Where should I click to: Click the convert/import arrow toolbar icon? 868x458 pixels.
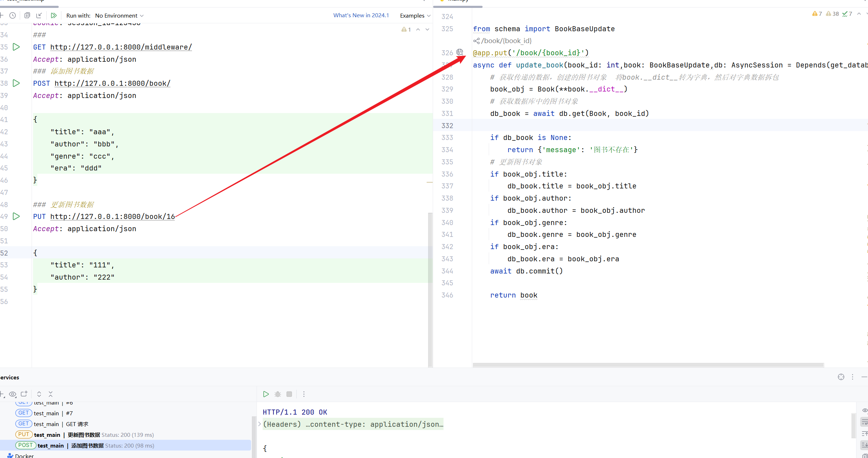(x=39, y=15)
